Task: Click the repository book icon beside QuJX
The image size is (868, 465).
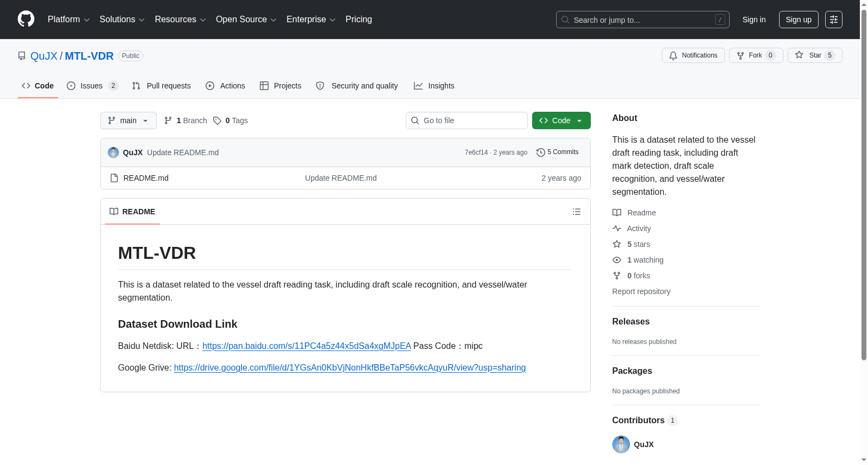Action: [22, 56]
